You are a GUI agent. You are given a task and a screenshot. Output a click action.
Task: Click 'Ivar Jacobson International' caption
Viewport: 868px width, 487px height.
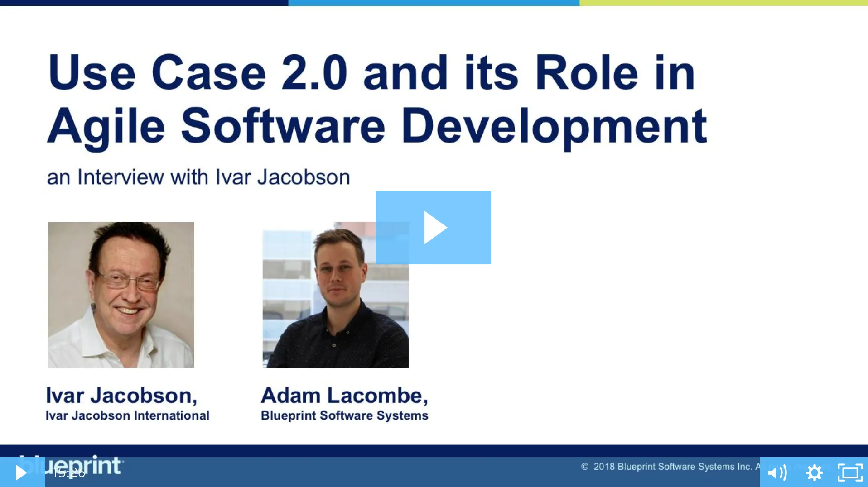point(127,415)
